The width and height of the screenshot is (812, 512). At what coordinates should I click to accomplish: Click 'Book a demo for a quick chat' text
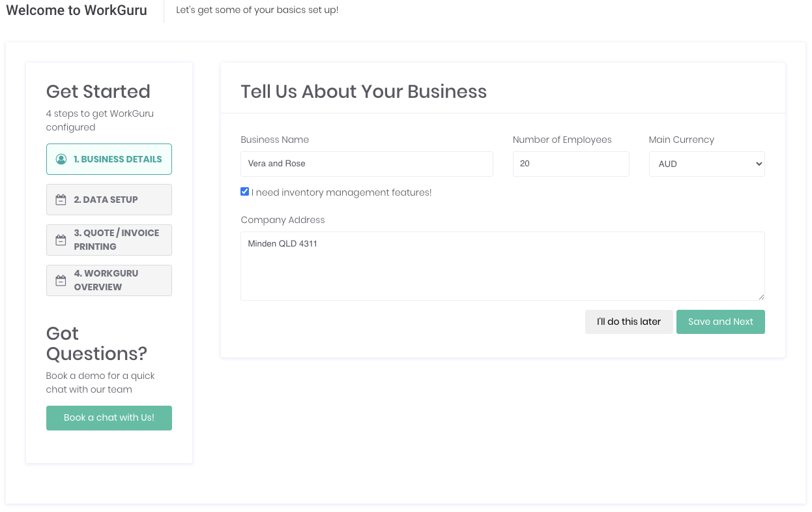click(x=100, y=382)
